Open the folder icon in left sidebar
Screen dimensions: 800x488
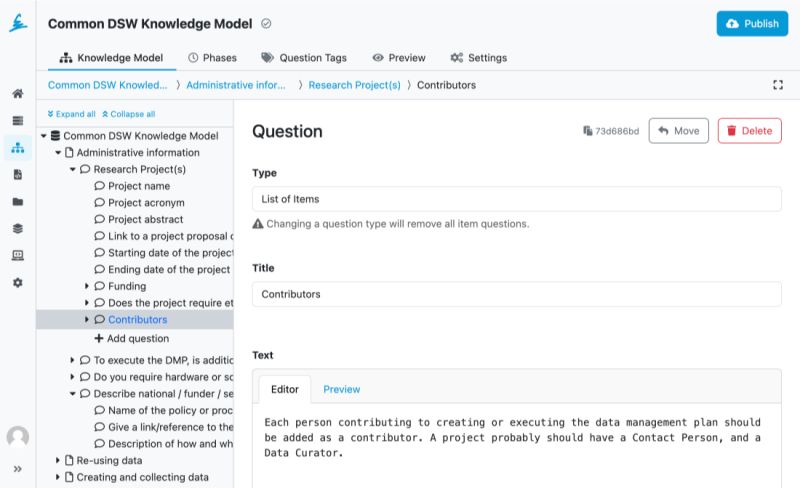[17, 202]
